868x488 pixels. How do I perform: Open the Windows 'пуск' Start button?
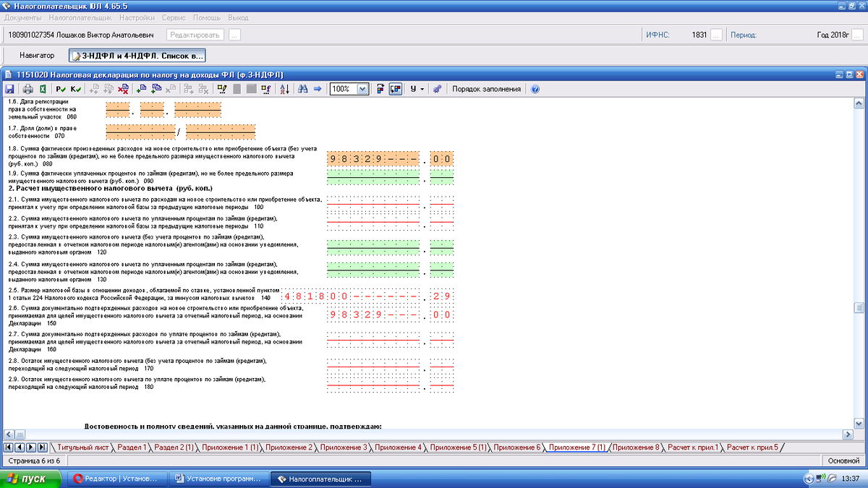coord(30,479)
